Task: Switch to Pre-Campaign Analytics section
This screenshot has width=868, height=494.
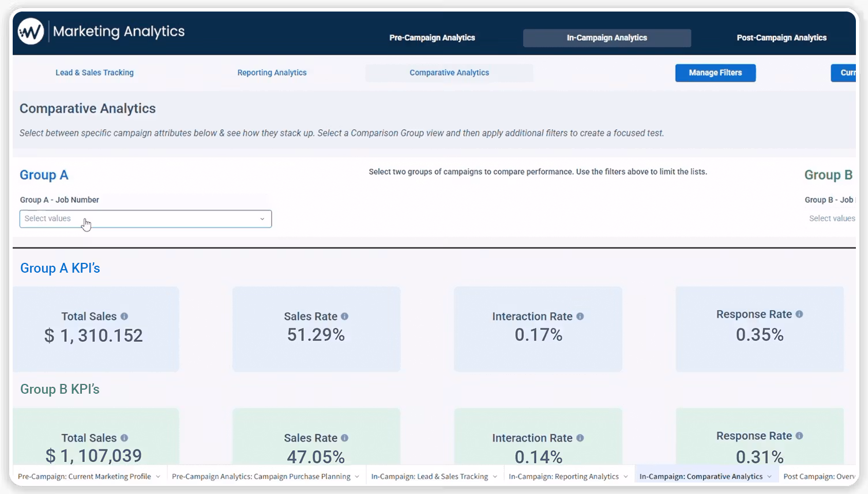Action: pyautogui.click(x=432, y=38)
